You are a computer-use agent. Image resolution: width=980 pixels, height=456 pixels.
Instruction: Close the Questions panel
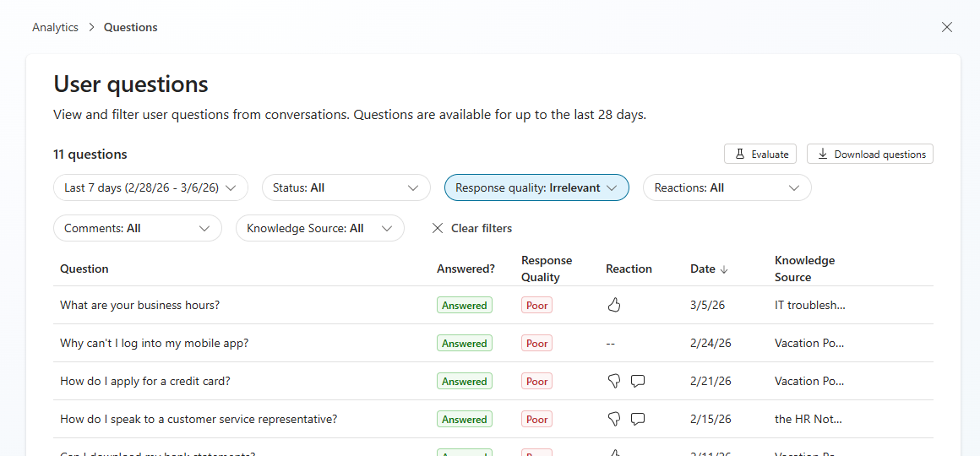(x=947, y=27)
